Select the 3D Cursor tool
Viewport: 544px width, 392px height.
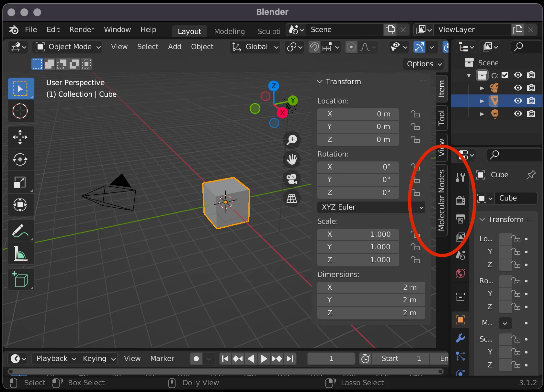21,111
